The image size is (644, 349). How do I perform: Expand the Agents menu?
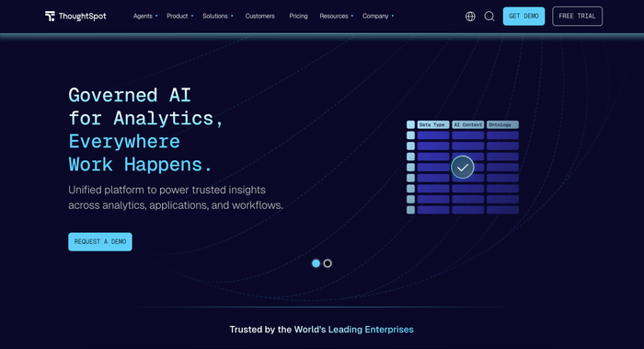click(x=145, y=16)
